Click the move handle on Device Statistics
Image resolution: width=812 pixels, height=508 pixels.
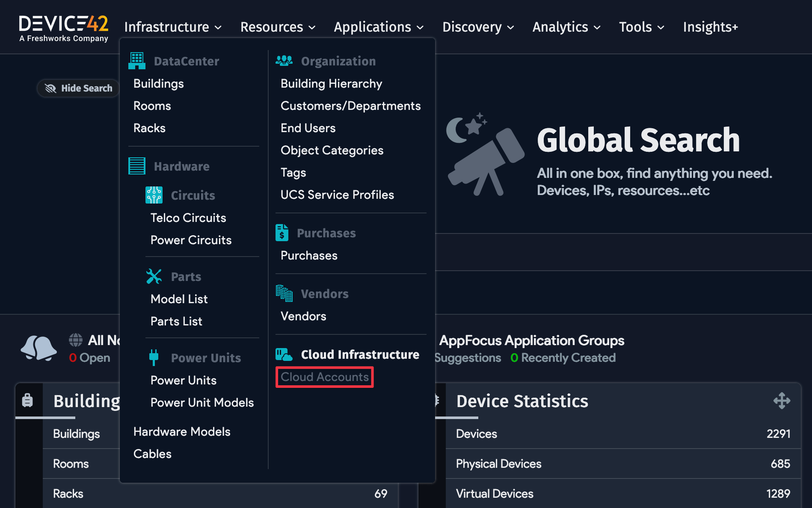(x=782, y=401)
